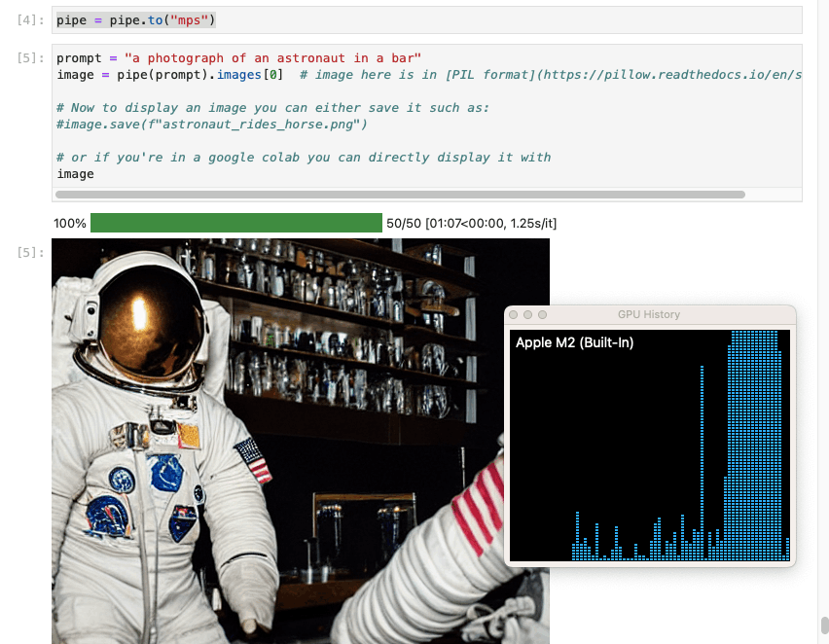Click the page vertical scrollbar thumb

pyautogui.click(x=824, y=625)
